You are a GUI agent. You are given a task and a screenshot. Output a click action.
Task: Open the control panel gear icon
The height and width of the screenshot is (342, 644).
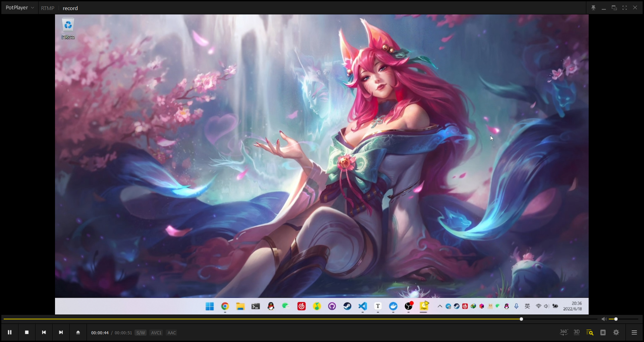tap(616, 332)
